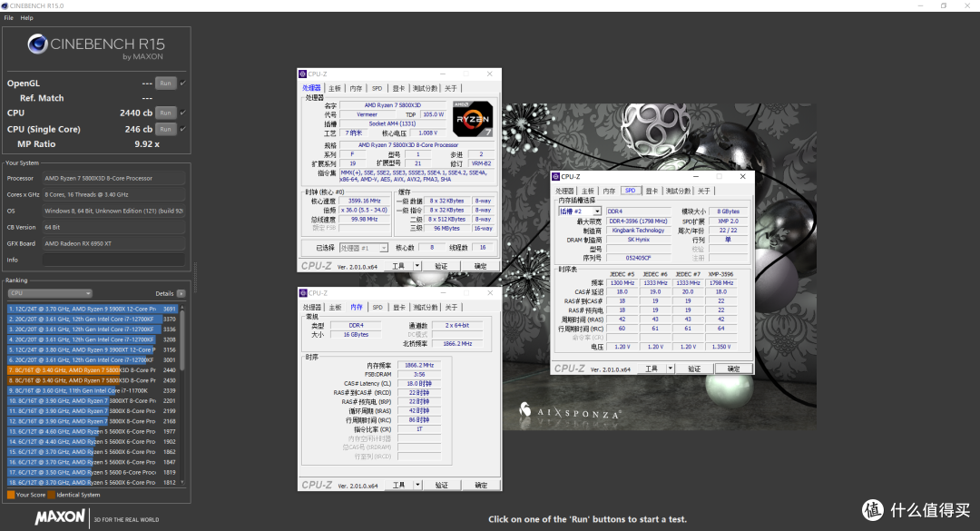This screenshot has height=531, width=980.
Task: Click the AMD Ryzen 7 logo image
Action: 473,119
